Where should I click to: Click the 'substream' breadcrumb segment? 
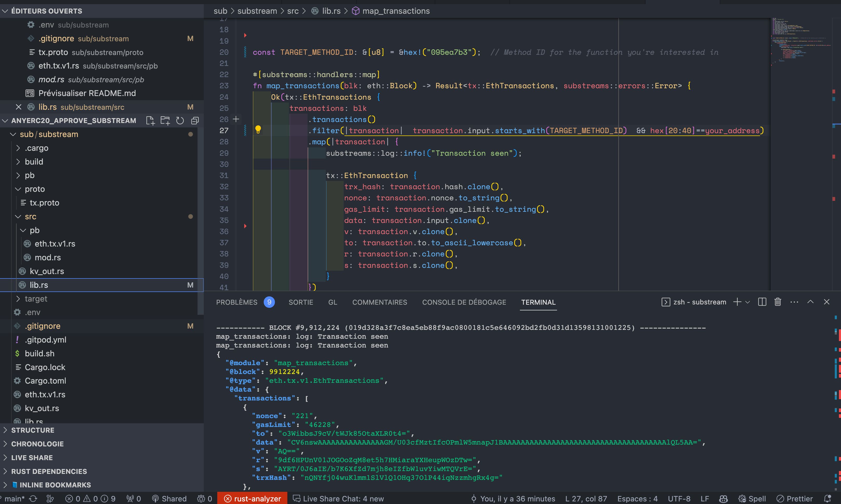tap(257, 11)
